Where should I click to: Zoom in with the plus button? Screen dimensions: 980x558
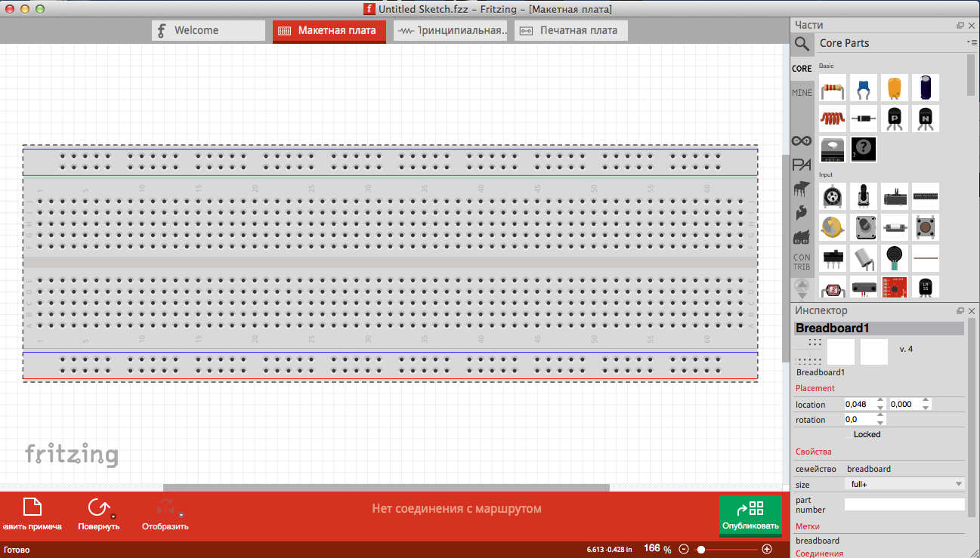point(767,549)
